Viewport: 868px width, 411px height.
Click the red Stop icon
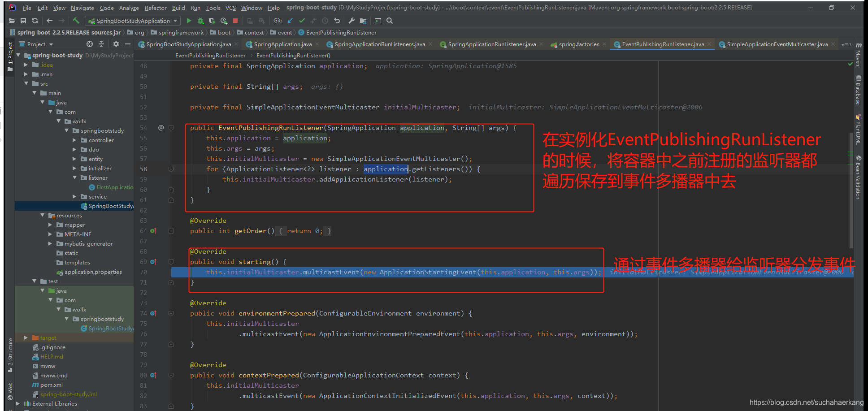[235, 21]
